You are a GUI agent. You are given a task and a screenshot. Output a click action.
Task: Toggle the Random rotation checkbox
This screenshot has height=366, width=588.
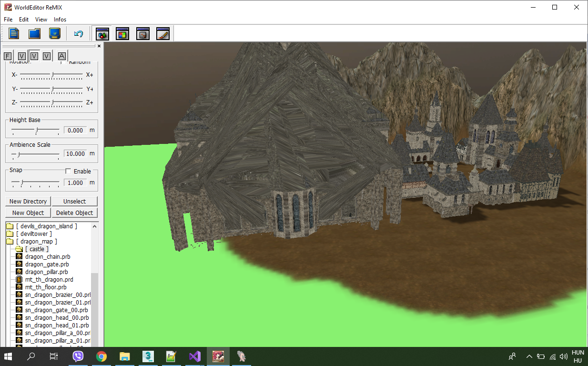(x=64, y=62)
